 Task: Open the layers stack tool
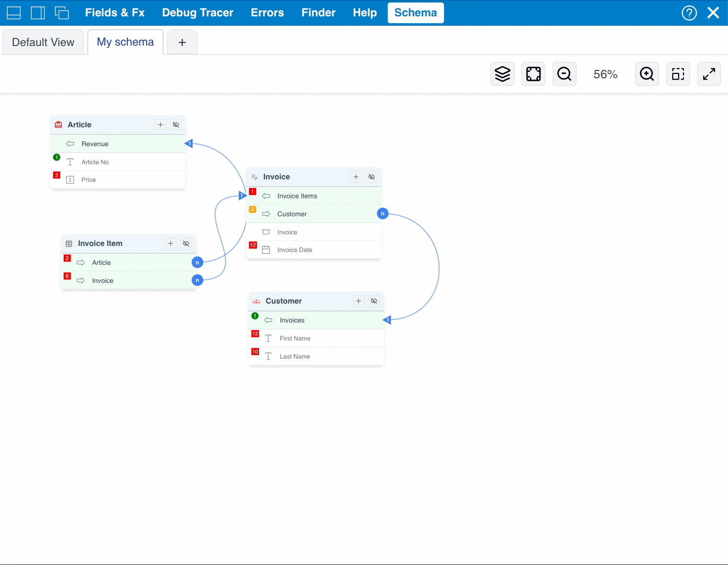click(x=503, y=74)
